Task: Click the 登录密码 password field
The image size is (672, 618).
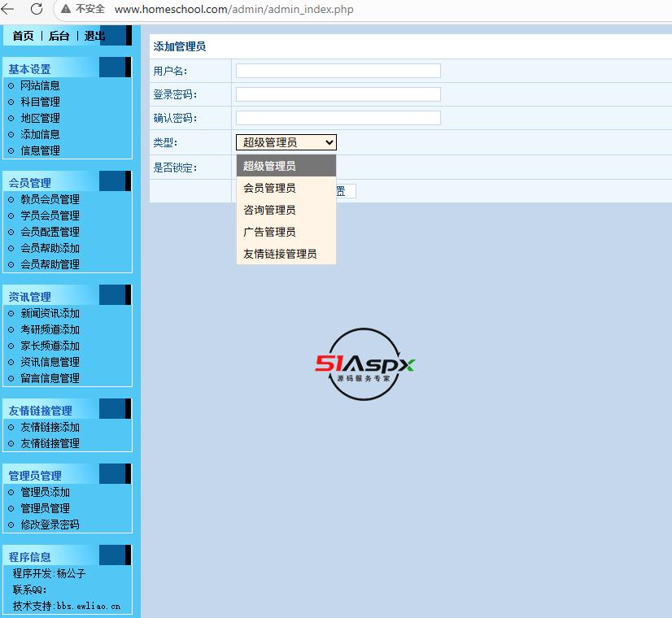Action: (338, 94)
